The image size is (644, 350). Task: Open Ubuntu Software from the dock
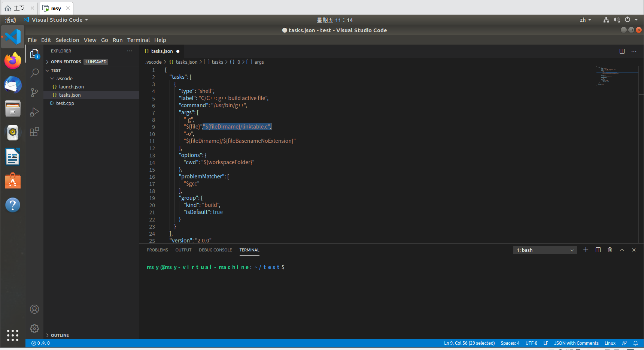pyautogui.click(x=13, y=181)
